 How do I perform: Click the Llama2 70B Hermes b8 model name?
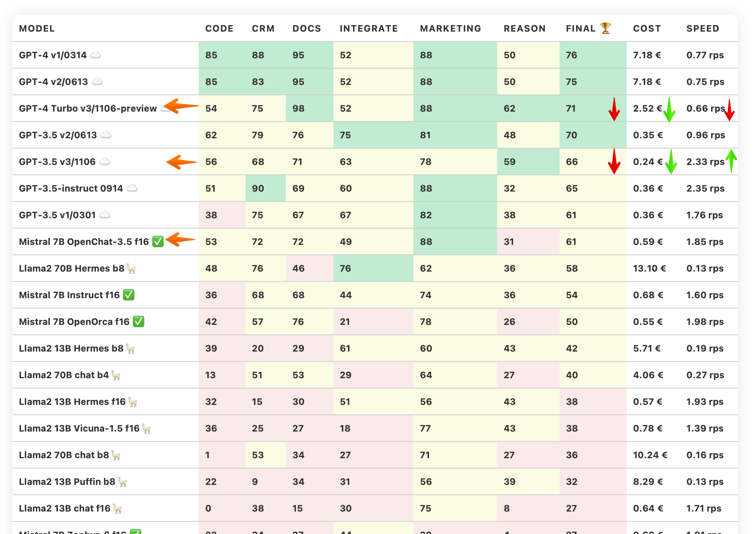click(72, 269)
